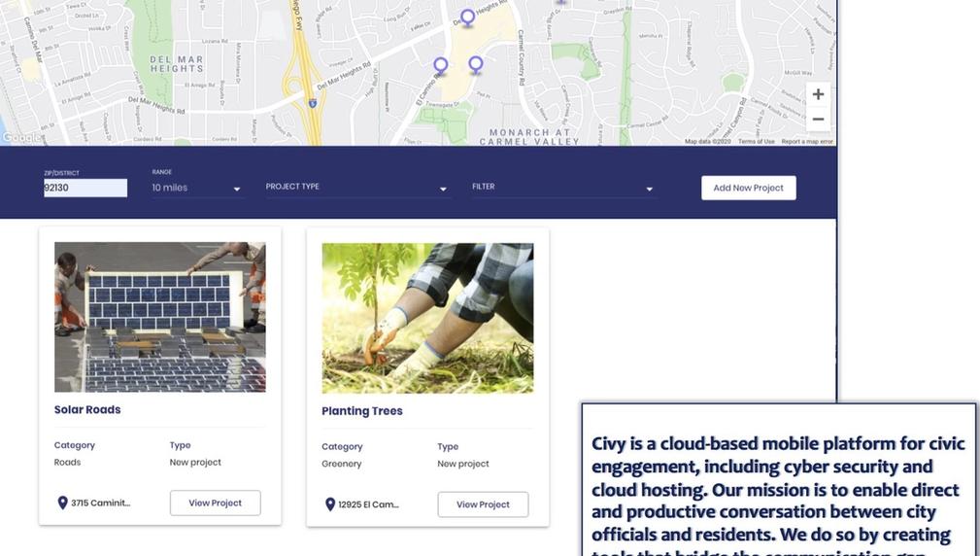Click the Google logo on the map
The width and height of the screenshot is (980, 556).
[21, 138]
